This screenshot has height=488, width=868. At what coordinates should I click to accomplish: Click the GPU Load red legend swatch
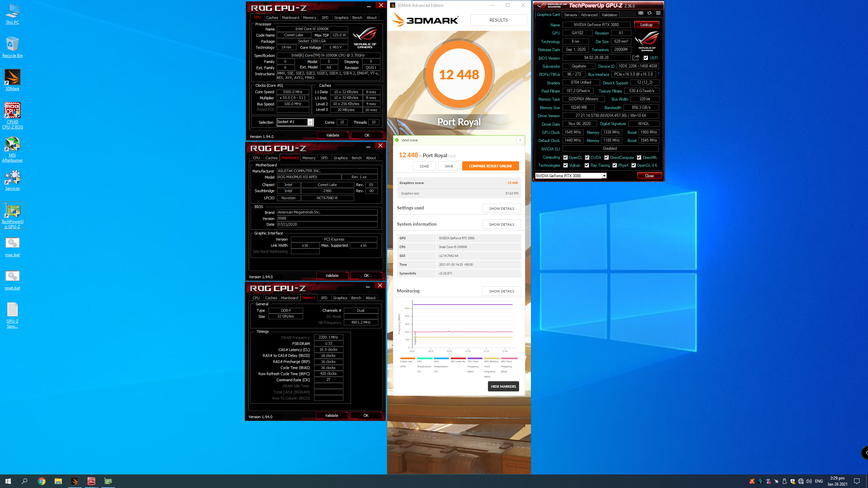point(458,358)
